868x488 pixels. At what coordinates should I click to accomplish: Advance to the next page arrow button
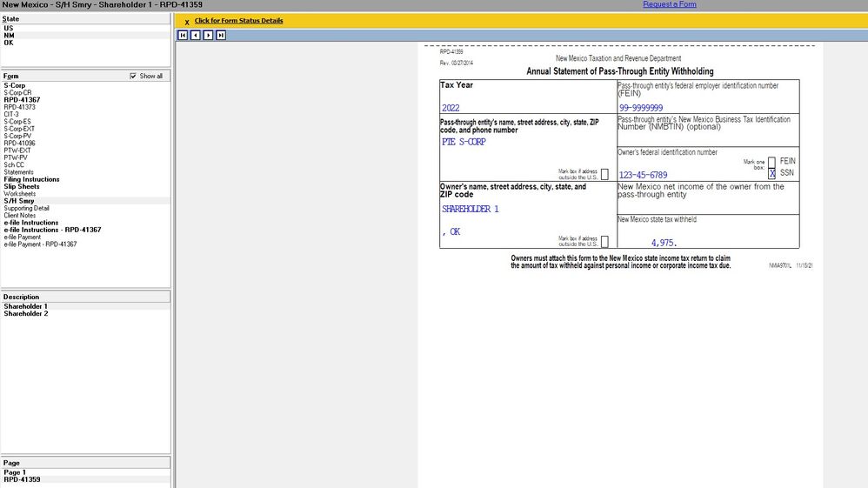coord(208,35)
